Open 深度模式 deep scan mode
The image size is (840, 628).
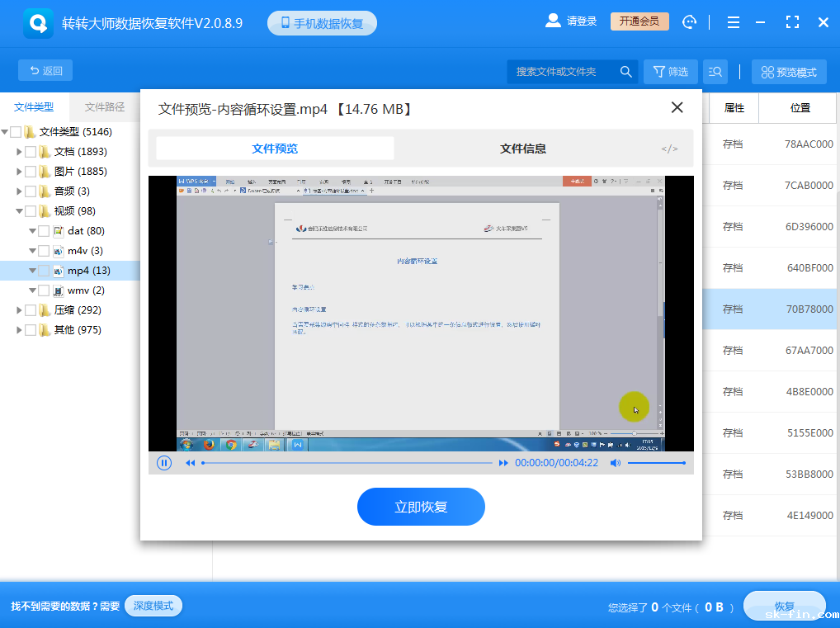point(153,606)
